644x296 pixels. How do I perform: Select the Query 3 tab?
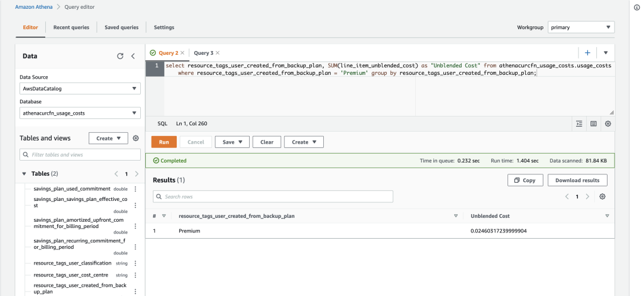pyautogui.click(x=204, y=53)
